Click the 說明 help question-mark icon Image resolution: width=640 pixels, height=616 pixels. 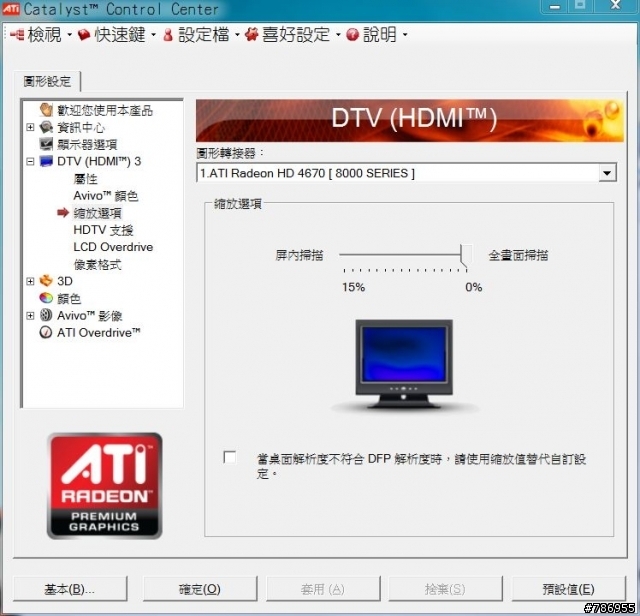353,35
